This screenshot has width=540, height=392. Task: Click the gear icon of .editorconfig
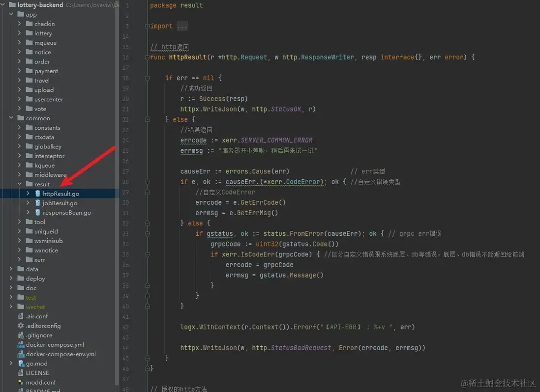[x=21, y=326]
